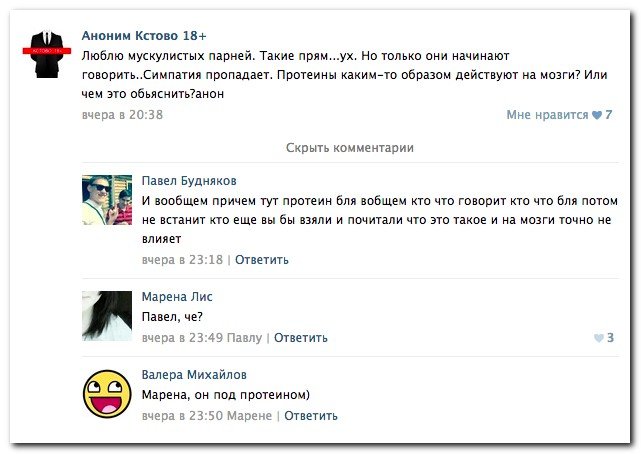641x454 pixels.
Task: Click the post timestamp вчера в 20:38
Action: (x=122, y=115)
